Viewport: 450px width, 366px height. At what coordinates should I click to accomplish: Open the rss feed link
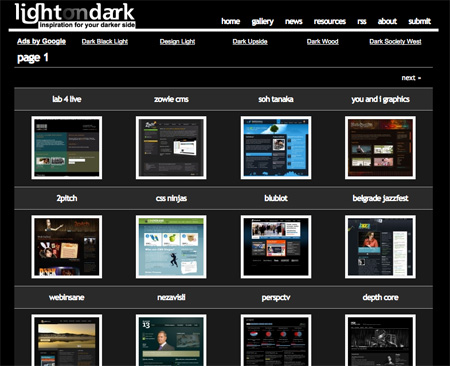pos(362,21)
